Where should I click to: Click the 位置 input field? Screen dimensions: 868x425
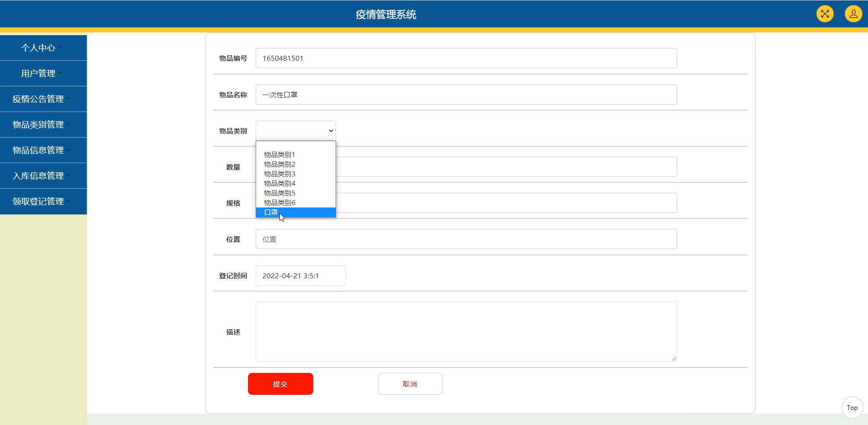tap(466, 239)
